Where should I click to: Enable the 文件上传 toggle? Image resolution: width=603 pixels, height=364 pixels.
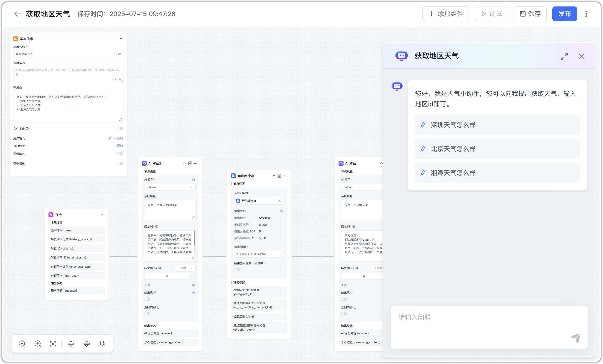(x=120, y=129)
